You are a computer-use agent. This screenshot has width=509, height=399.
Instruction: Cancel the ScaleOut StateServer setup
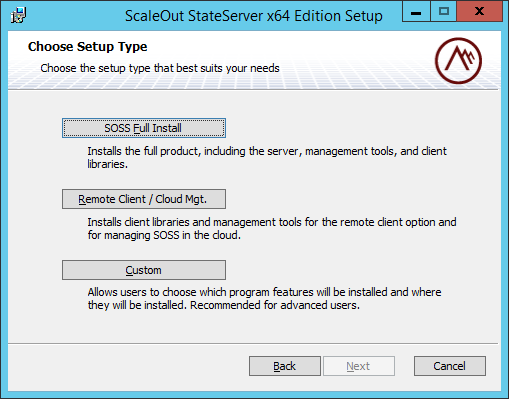(450, 366)
